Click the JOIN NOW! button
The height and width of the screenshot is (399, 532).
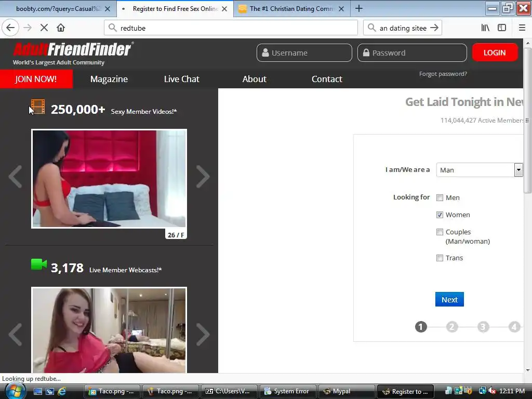[x=36, y=79]
